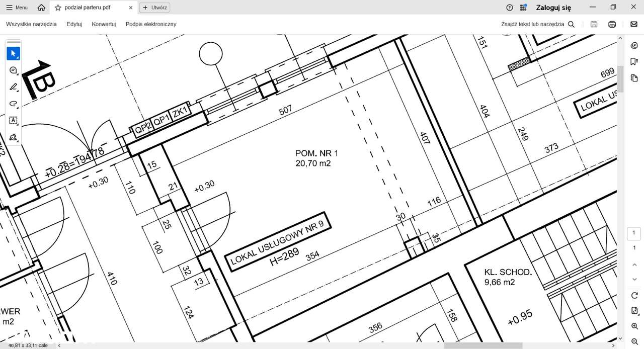Rotate the page view icon
This screenshot has height=349, width=644.
point(634,295)
